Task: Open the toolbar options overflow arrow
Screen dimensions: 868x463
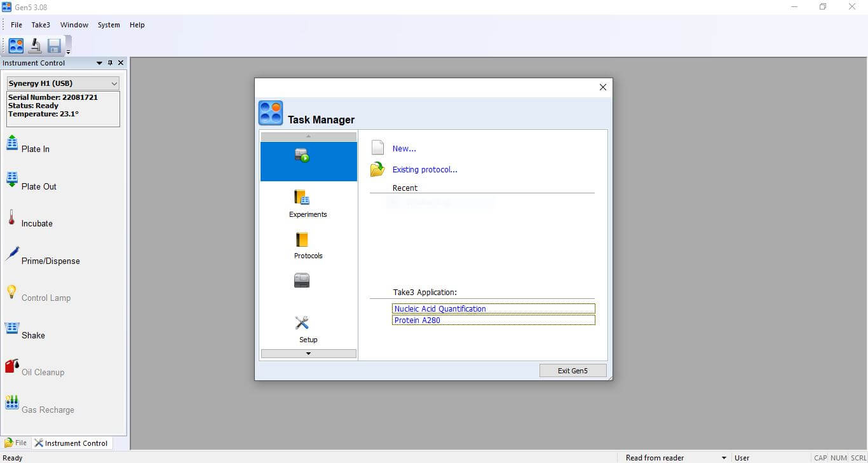Action: coord(68,52)
